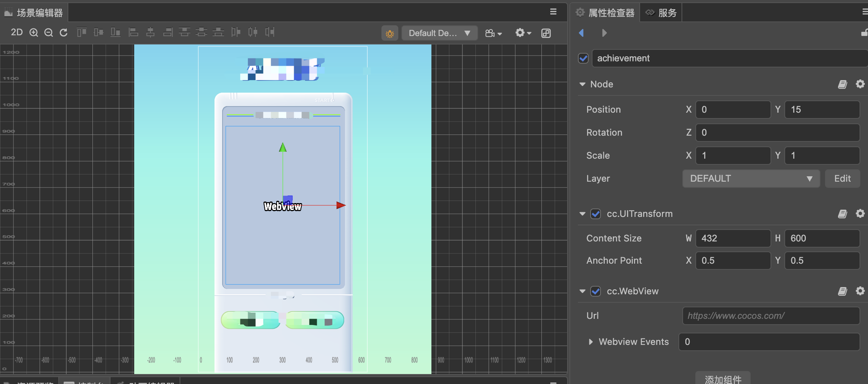Switch to the 属性检查器 tab
868x384 pixels.
605,13
